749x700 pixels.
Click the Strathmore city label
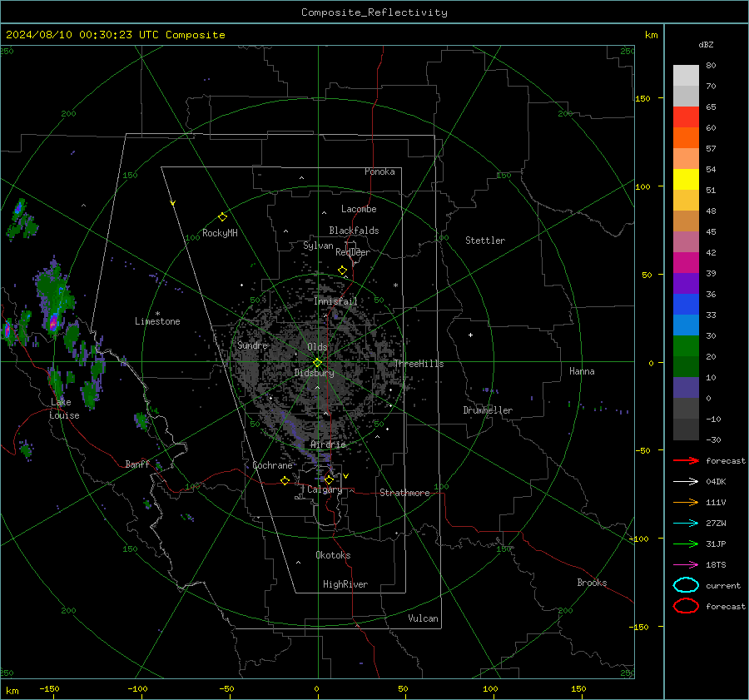coord(404,493)
